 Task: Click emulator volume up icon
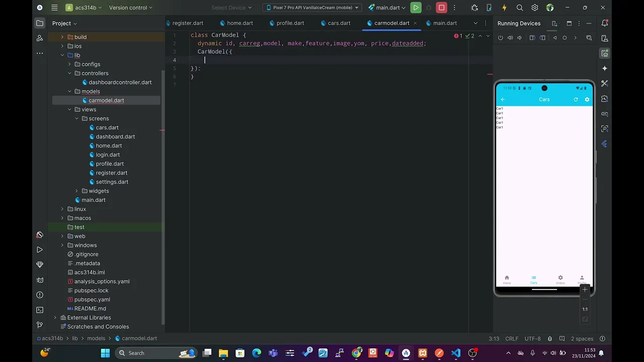pyautogui.click(x=510, y=38)
